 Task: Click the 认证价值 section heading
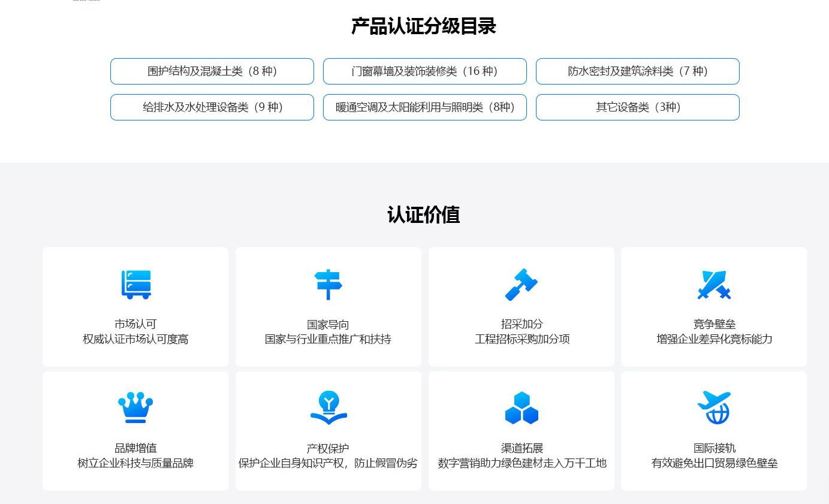pyautogui.click(x=424, y=215)
